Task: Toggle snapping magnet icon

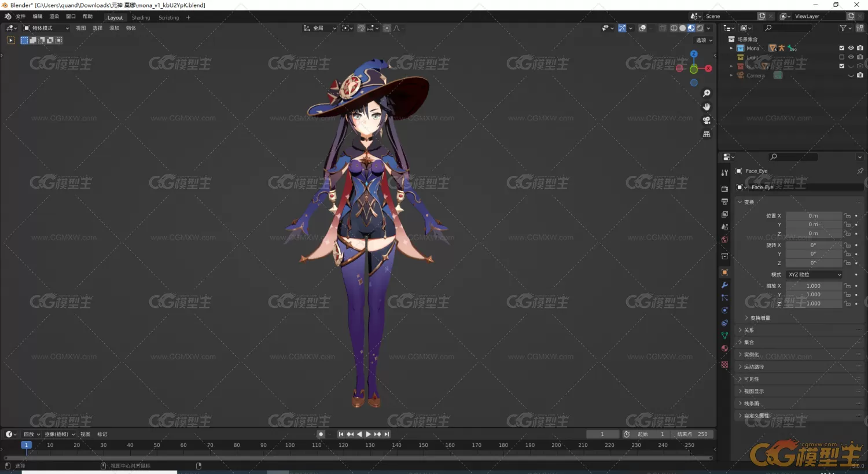Action: pos(361,28)
